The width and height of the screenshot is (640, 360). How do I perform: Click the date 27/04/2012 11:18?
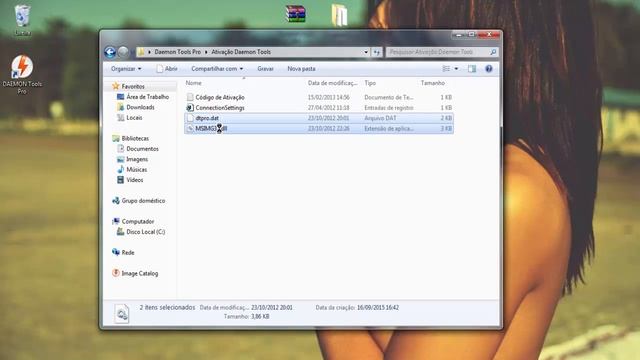click(x=329, y=108)
